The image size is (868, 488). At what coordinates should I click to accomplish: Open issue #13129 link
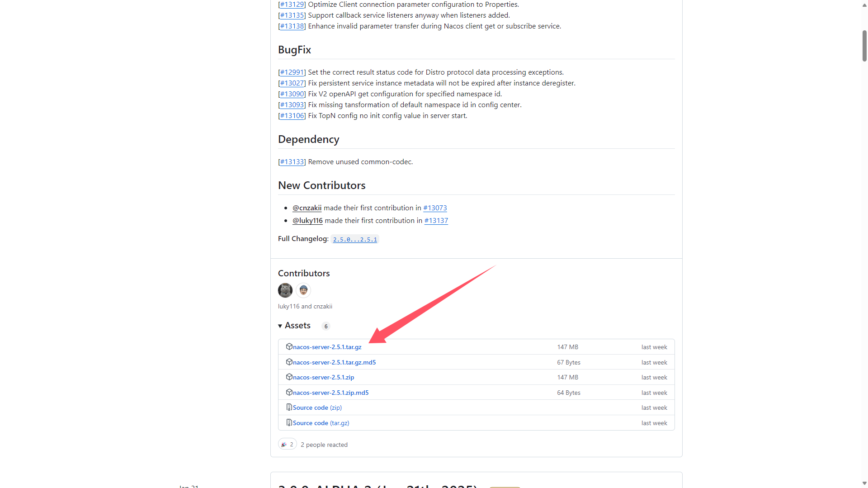(292, 5)
